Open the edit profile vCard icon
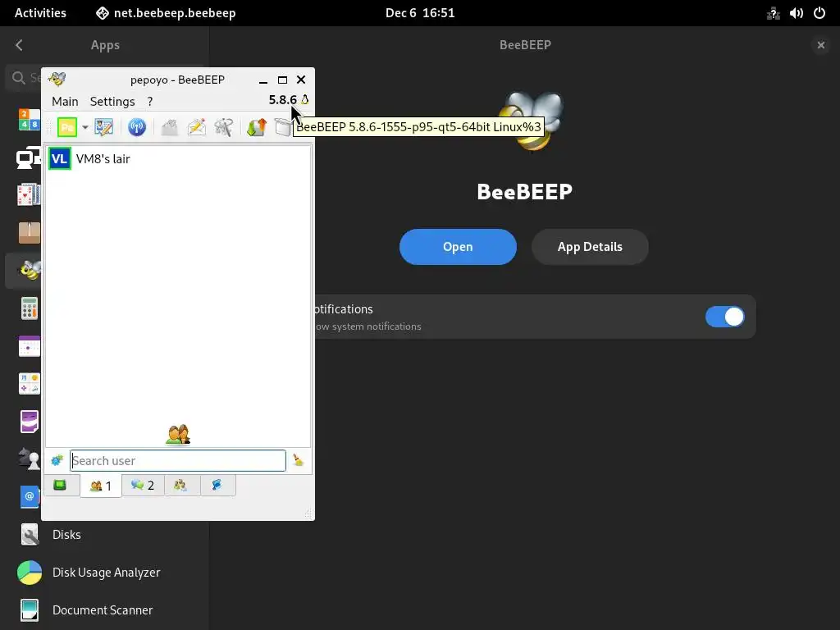840x630 pixels. (x=104, y=127)
